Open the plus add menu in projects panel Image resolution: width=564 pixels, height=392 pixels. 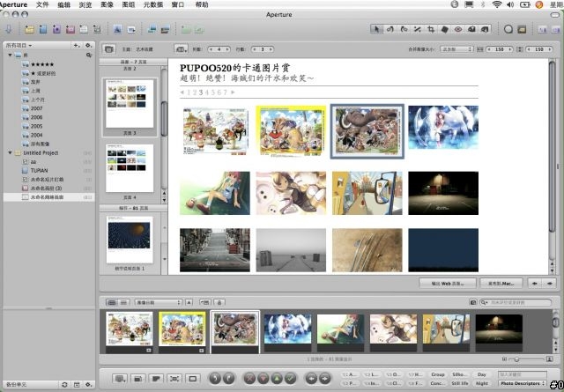[x=77, y=46]
